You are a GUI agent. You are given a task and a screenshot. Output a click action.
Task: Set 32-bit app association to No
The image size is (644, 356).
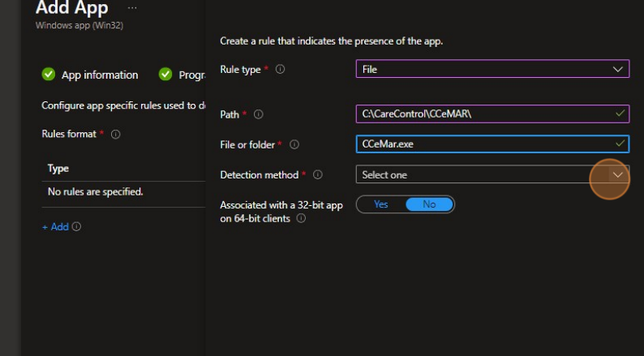(x=429, y=204)
